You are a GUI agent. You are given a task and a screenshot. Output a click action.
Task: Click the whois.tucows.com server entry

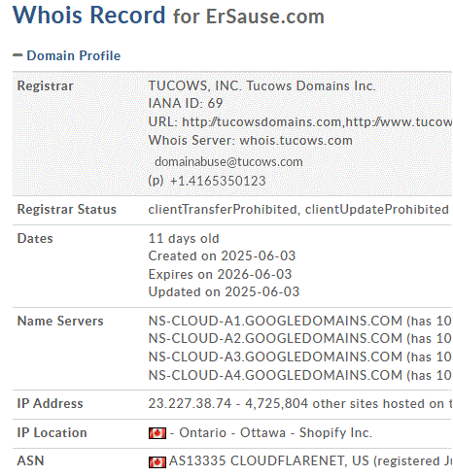pos(296,141)
